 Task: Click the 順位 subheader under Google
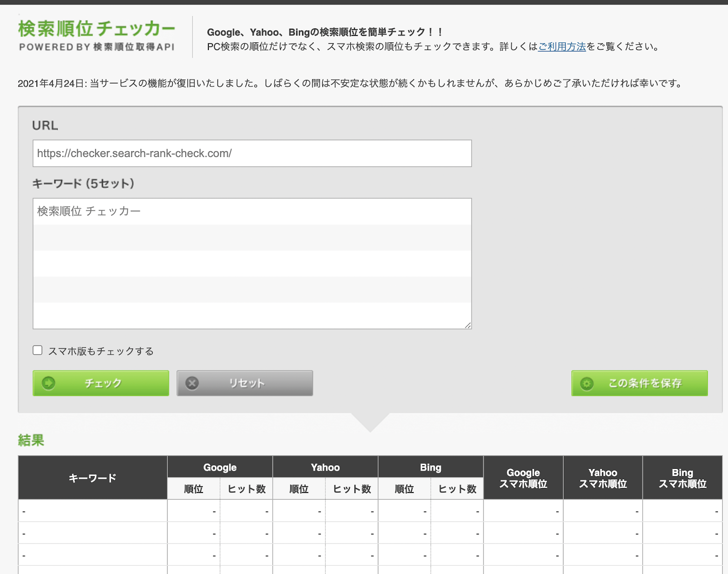(x=194, y=489)
